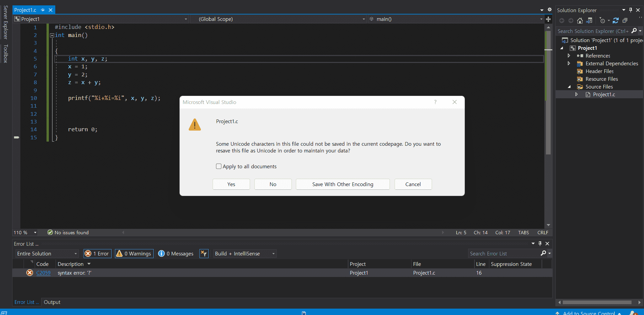The image size is (644, 315).
Task: Close the Solution Explorer panel
Action: (x=638, y=10)
